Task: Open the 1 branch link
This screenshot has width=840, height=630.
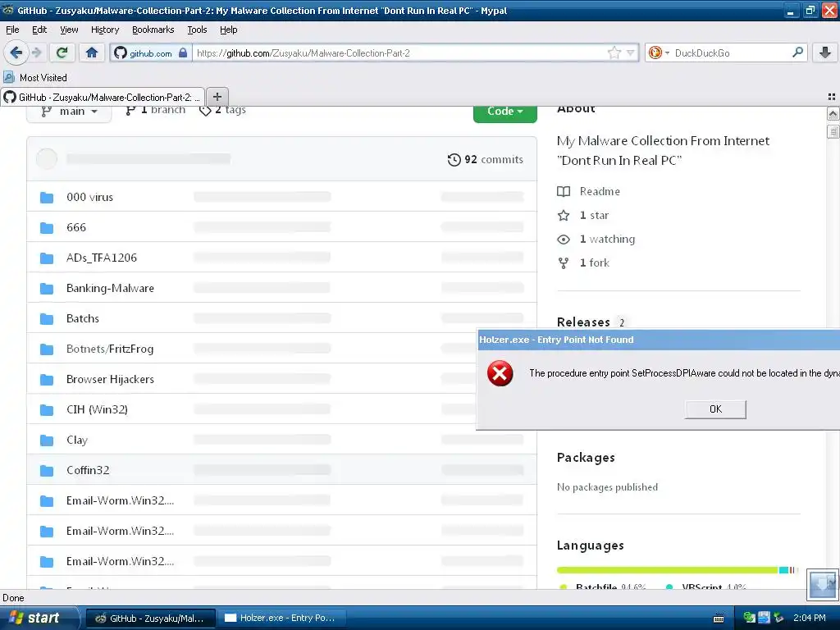Action: (x=155, y=110)
